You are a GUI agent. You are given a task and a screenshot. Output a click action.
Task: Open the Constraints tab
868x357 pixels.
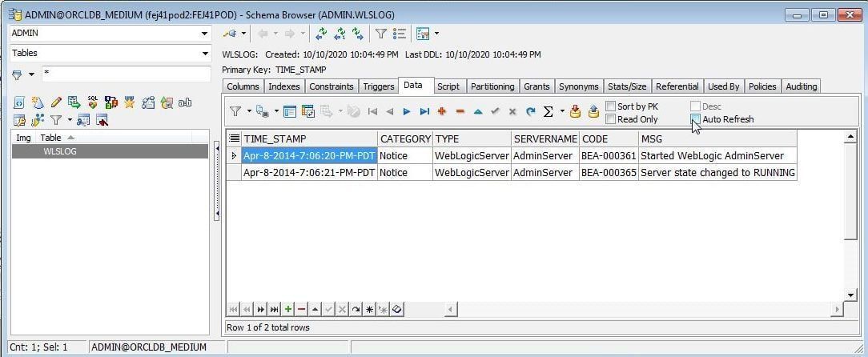331,86
